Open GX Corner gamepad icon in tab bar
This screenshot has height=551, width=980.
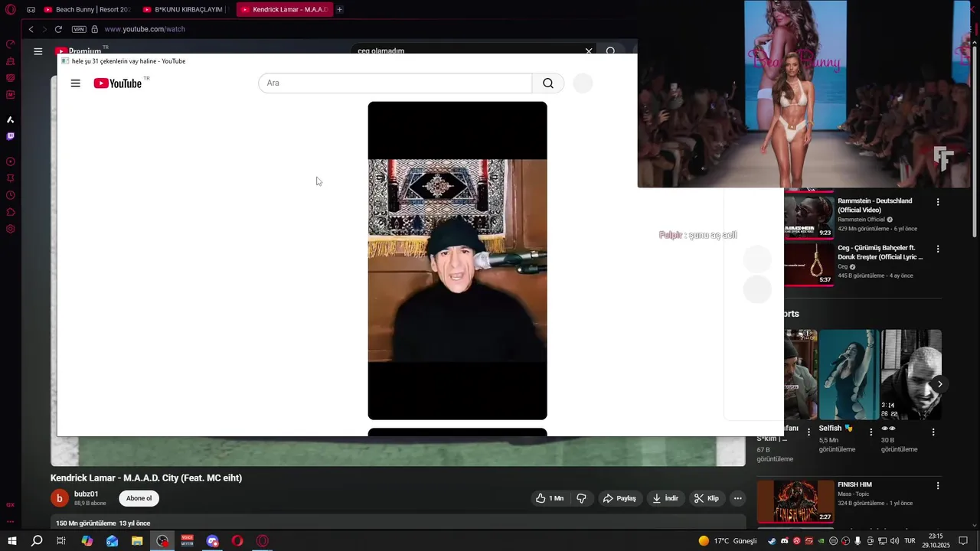click(31, 9)
